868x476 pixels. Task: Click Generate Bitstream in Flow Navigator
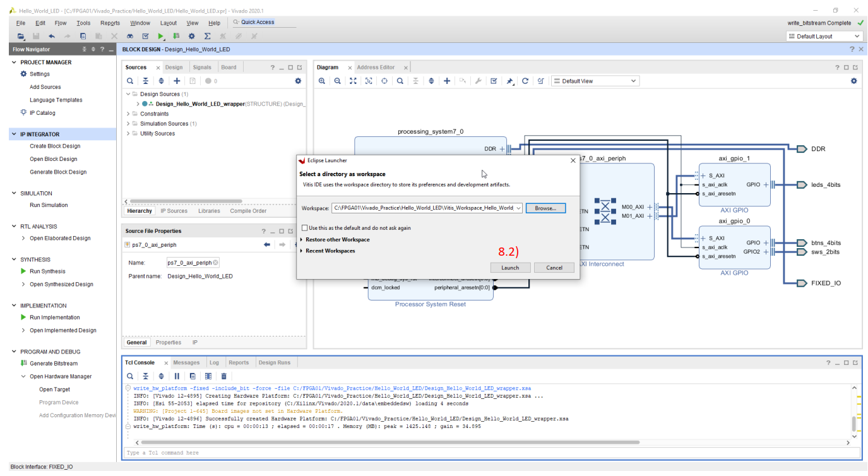(54, 364)
